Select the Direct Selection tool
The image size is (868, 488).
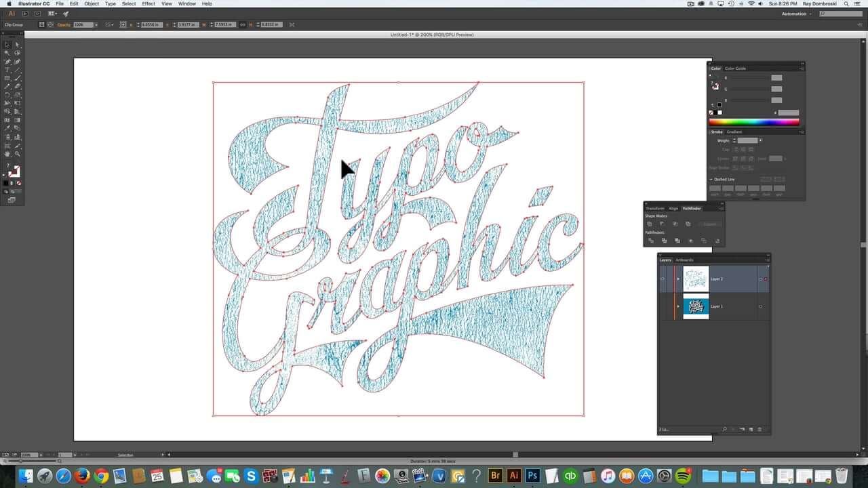[17, 45]
